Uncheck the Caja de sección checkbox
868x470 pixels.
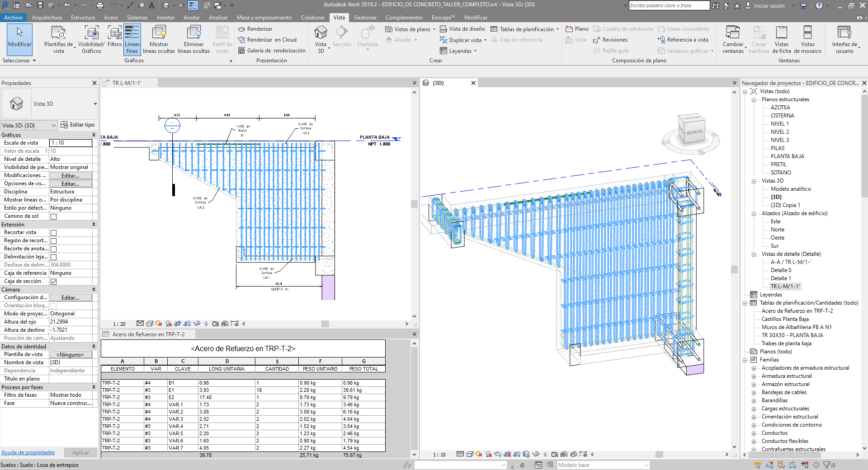coord(53,282)
